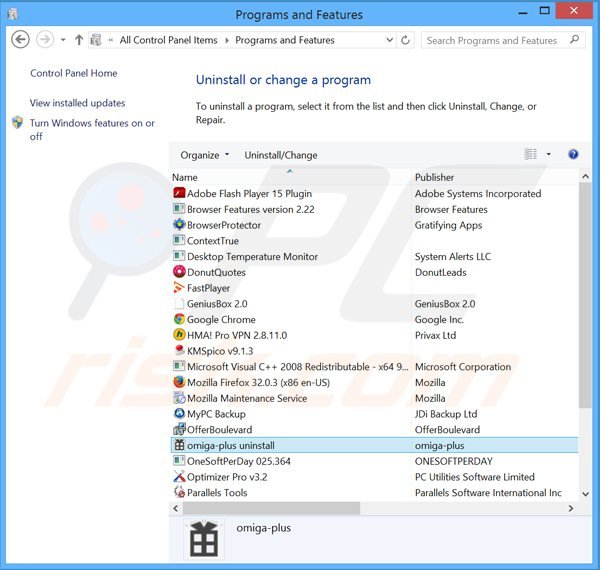
Task: Click the Browser Features version 2.22 icon
Action: [179, 209]
